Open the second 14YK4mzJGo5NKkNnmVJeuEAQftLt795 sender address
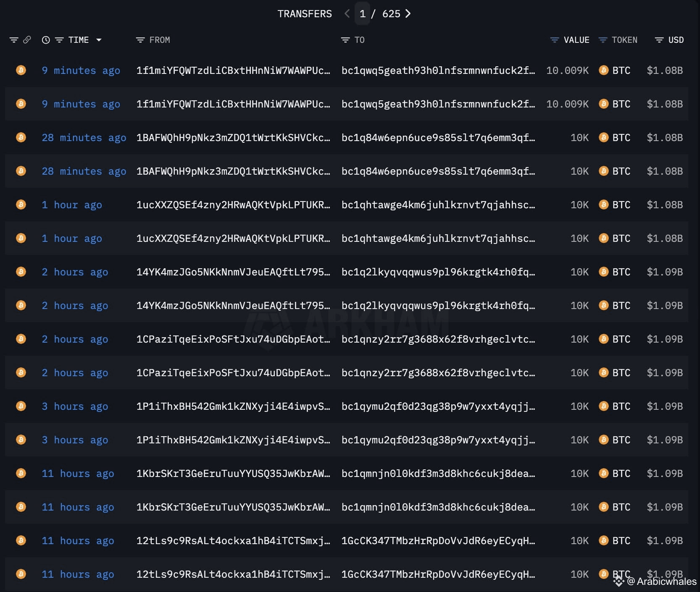 [x=233, y=306]
